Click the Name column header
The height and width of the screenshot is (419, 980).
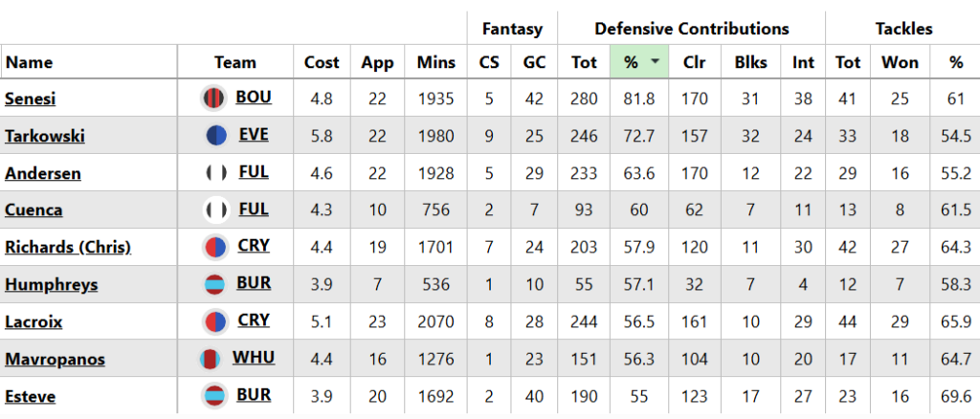[x=29, y=62]
